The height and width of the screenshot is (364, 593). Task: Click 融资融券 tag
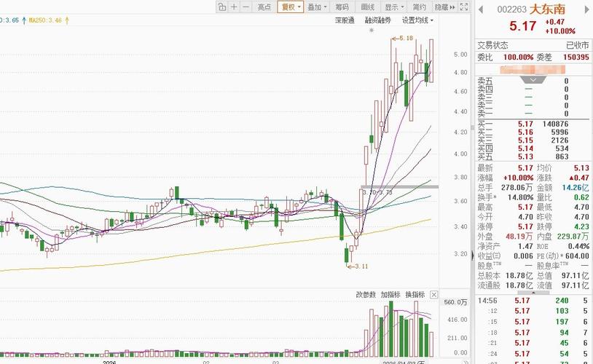click(378, 20)
